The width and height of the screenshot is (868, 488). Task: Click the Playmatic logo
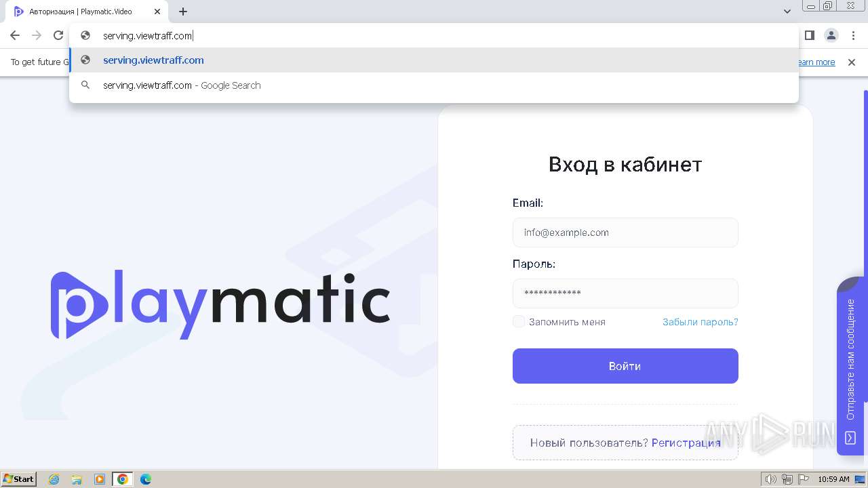[x=220, y=305]
